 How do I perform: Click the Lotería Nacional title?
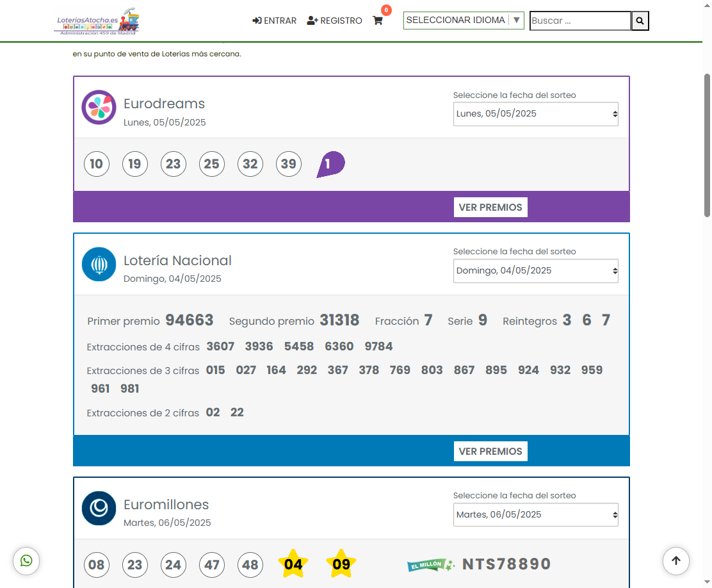(177, 261)
